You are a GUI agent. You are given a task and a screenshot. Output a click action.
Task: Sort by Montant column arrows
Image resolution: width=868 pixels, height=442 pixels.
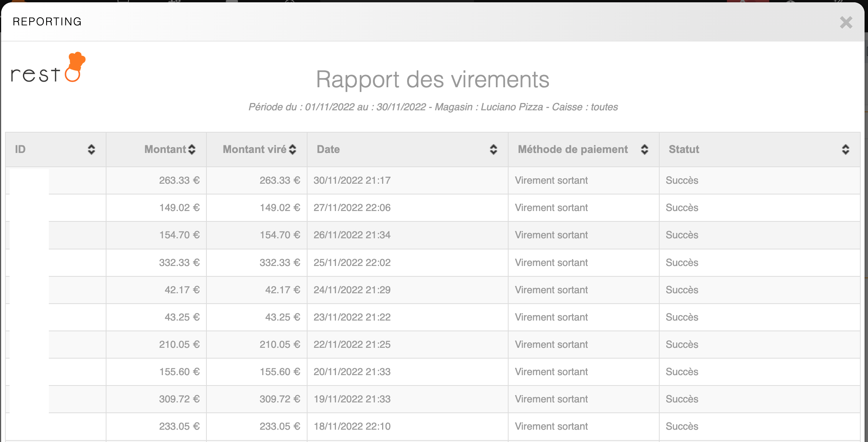[x=192, y=150]
